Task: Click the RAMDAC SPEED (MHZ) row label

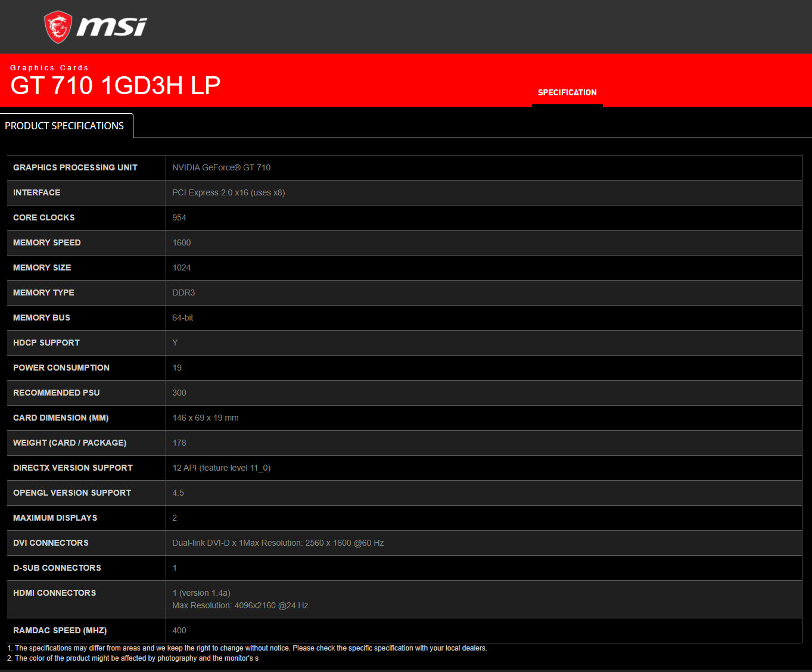Action: [x=60, y=630]
